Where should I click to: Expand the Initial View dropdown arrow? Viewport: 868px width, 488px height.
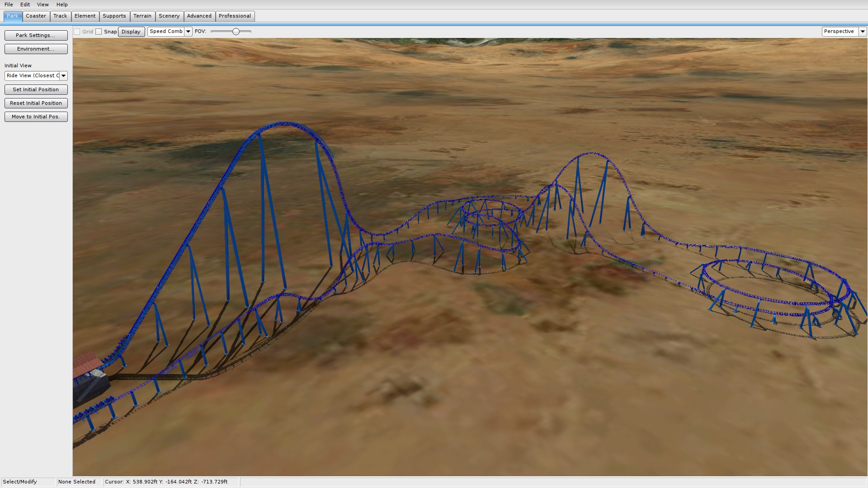(x=63, y=76)
